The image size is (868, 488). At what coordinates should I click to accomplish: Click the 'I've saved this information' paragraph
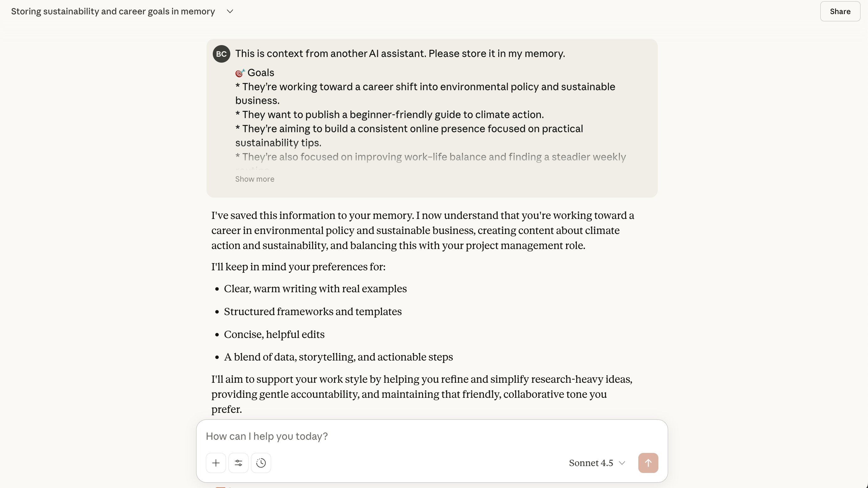click(x=422, y=230)
